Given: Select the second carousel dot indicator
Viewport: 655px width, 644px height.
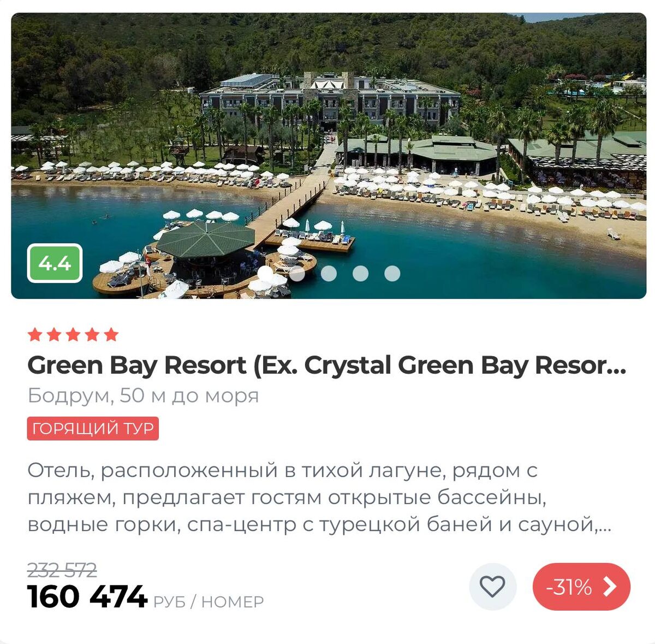Looking at the screenshot, I should (297, 273).
